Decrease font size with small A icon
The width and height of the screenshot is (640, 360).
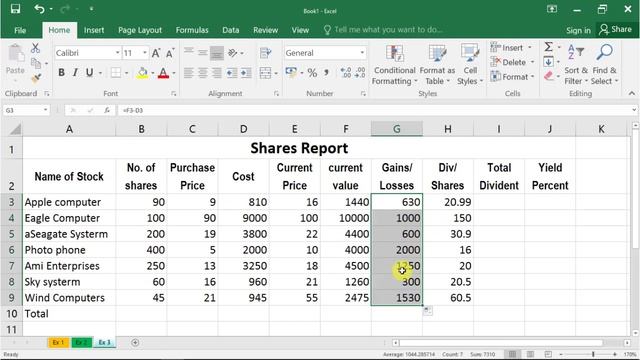coord(170,53)
